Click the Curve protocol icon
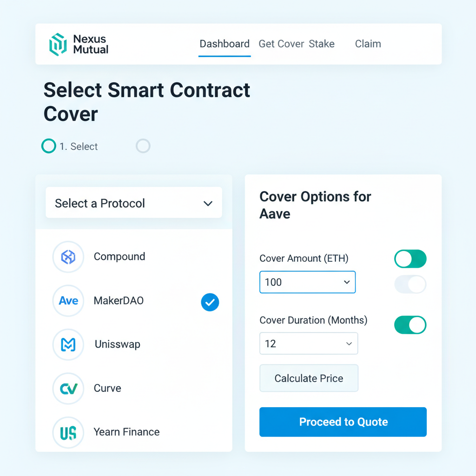 (x=68, y=388)
